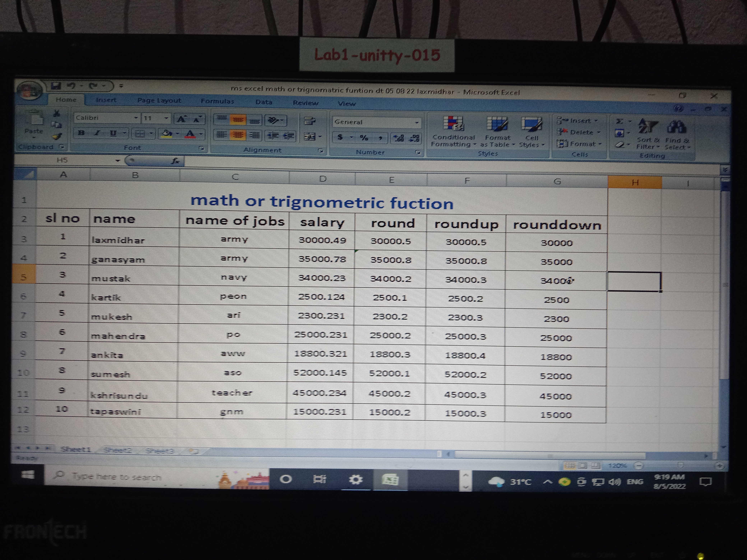The width and height of the screenshot is (747, 560).
Task: Toggle Bold formatting button
Action: coord(81,133)
